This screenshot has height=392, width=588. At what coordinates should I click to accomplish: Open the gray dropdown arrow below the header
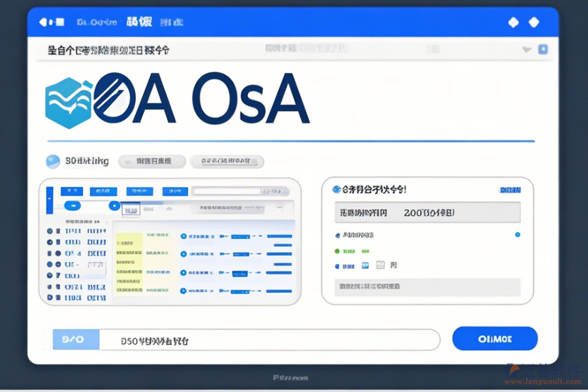527,50
